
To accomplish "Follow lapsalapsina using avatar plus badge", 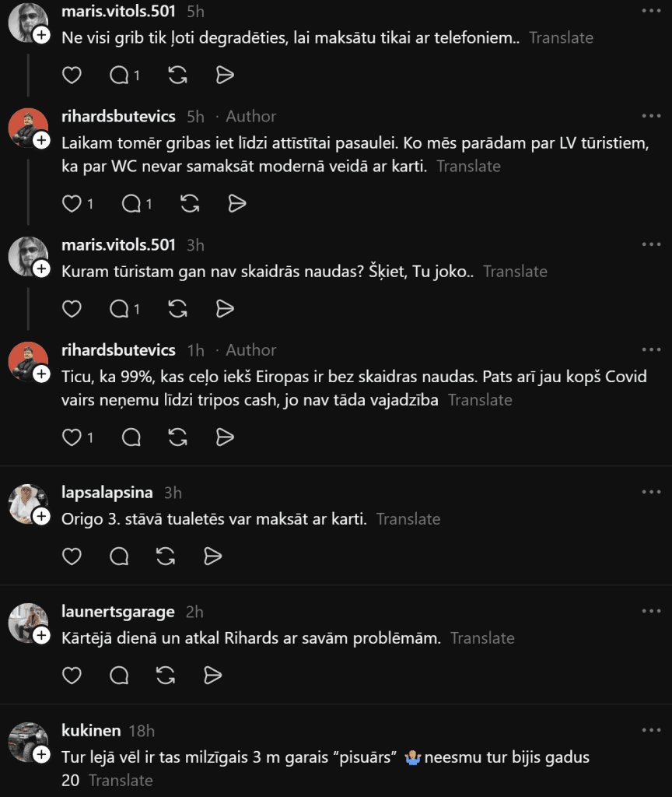I will pyautogui.click(x=42, y=517).
